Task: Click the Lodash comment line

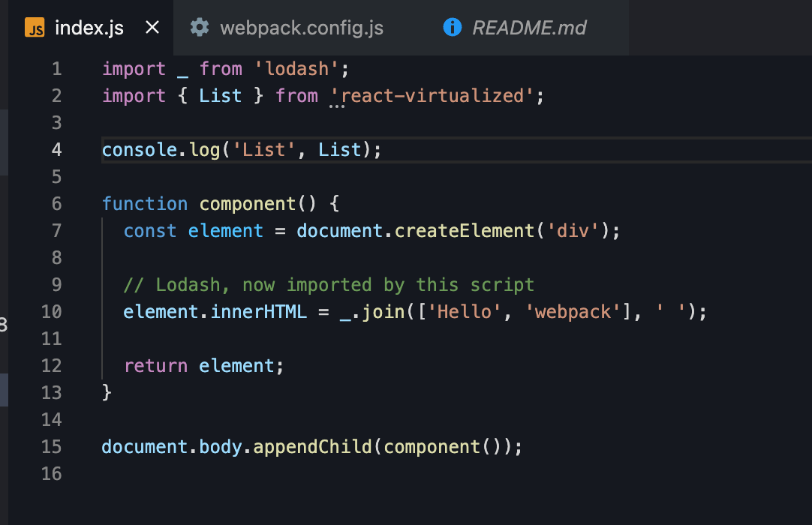Action: click(329, 285)
